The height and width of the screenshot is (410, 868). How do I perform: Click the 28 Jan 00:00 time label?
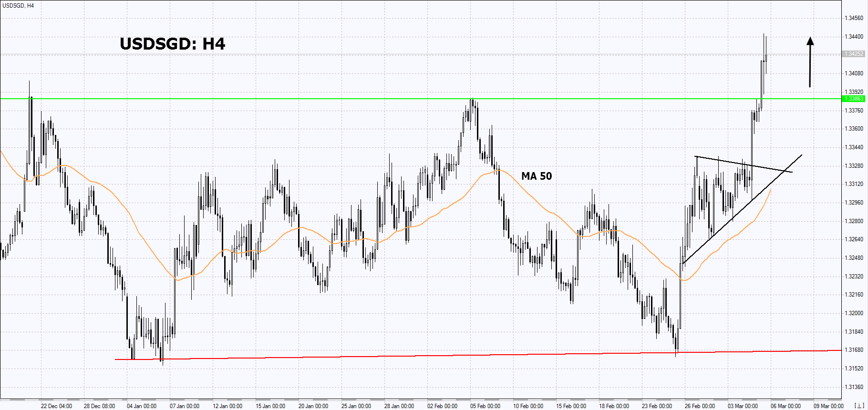coord(399,406)
